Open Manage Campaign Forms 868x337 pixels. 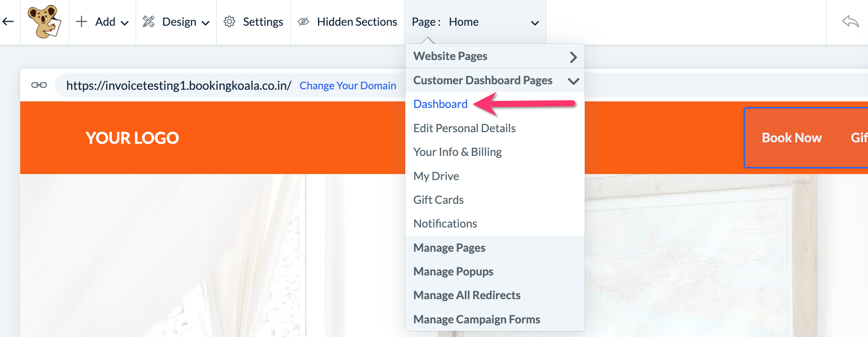[x=476, y=319]
